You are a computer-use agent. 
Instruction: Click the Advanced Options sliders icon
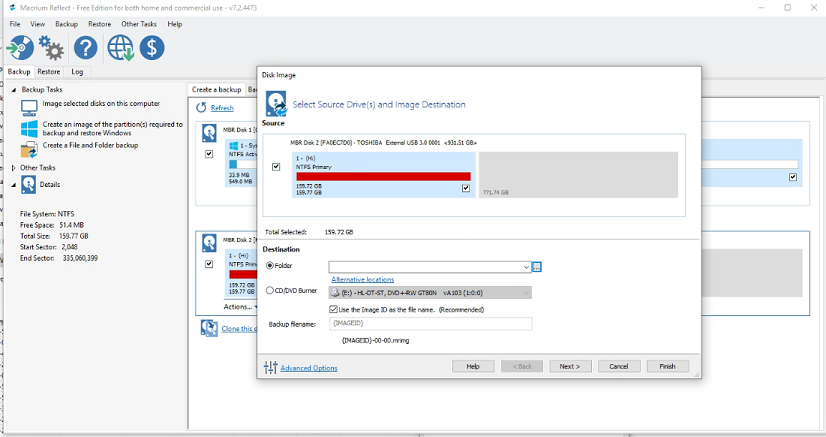270,368
